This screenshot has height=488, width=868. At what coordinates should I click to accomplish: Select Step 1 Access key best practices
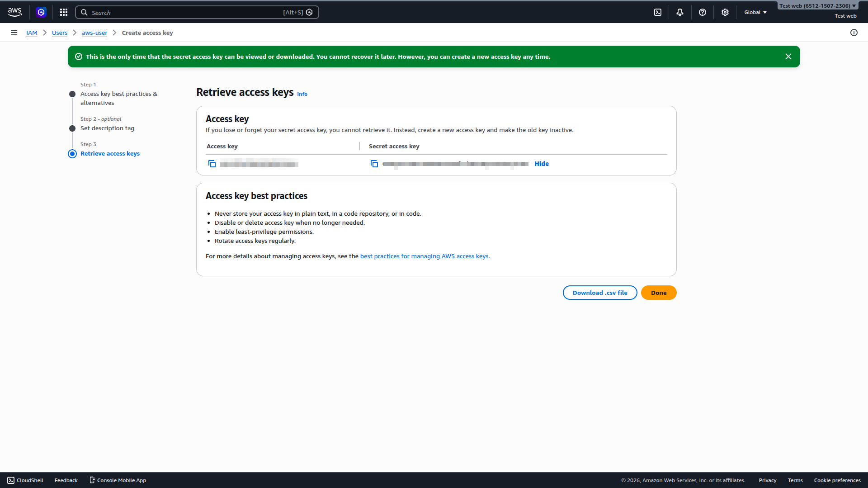pos(119,98)
